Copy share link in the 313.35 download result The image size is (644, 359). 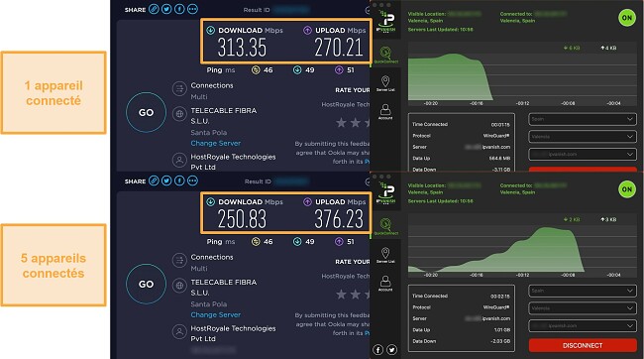pyautogui.click(x=154, y=9)
